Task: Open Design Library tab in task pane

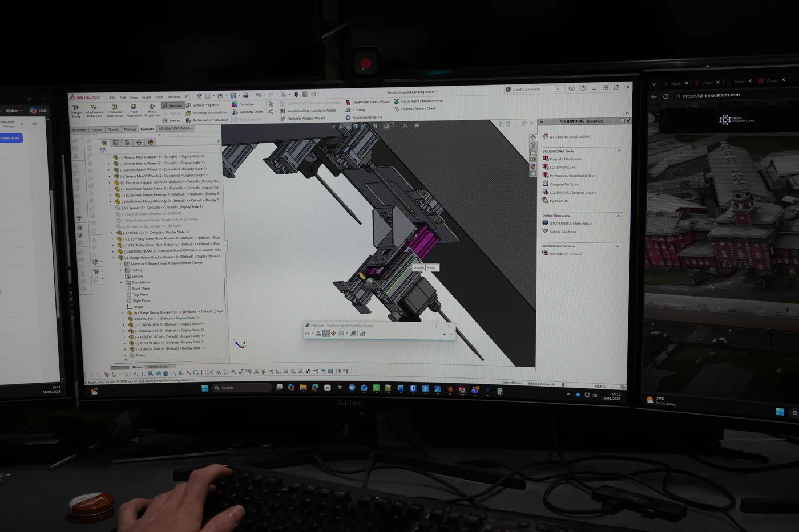Action: (x=533, y=145)
